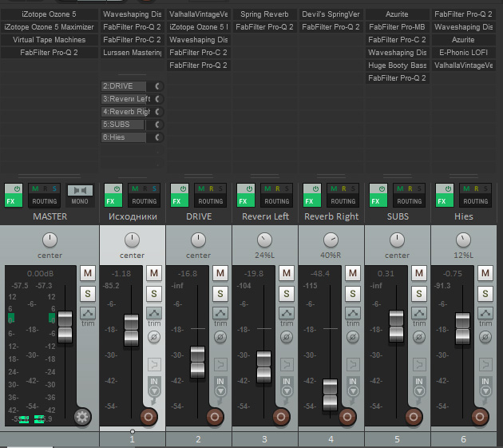This screenshot has width=503, height=448.
Task: Open the MASTER track gear settings icon
Action: click(x=82, y=417)
